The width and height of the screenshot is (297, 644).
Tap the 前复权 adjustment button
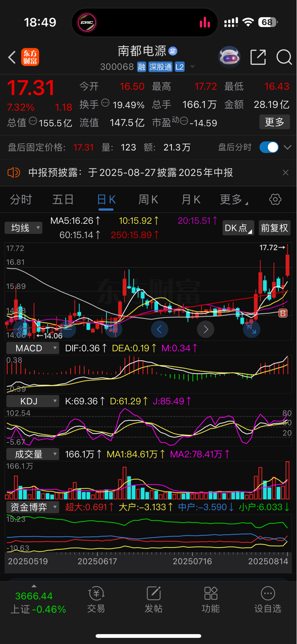(x=274, y=228)
